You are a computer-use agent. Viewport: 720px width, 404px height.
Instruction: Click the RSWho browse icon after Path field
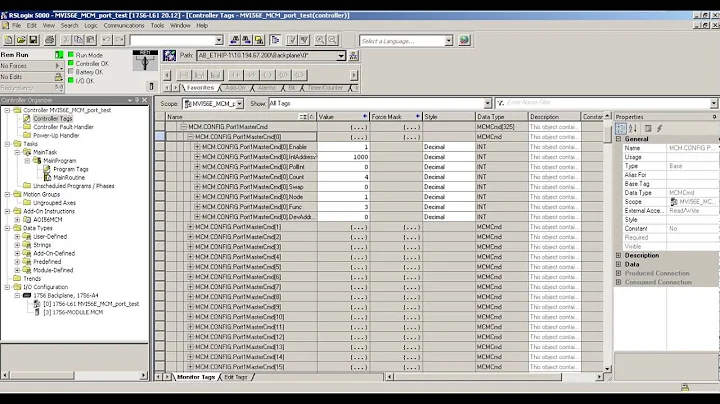[354, 56]
